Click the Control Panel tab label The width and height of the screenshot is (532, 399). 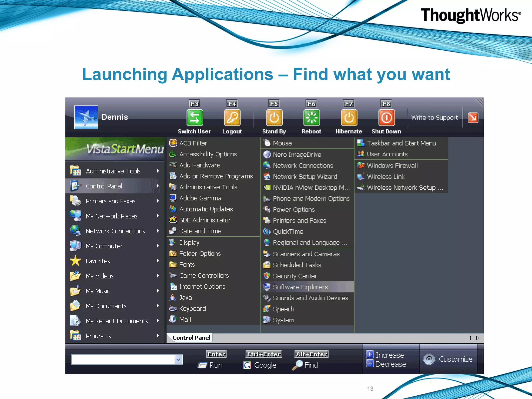(x=191, y=338)
